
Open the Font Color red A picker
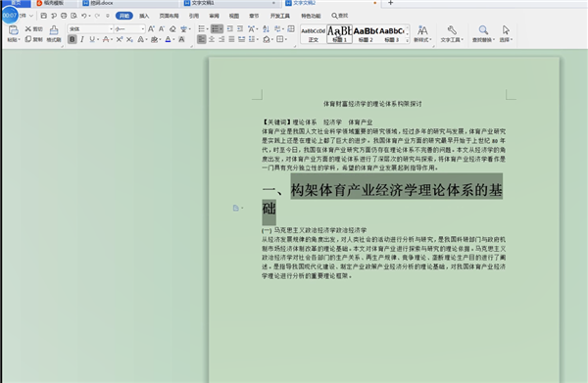pos(106,39)
